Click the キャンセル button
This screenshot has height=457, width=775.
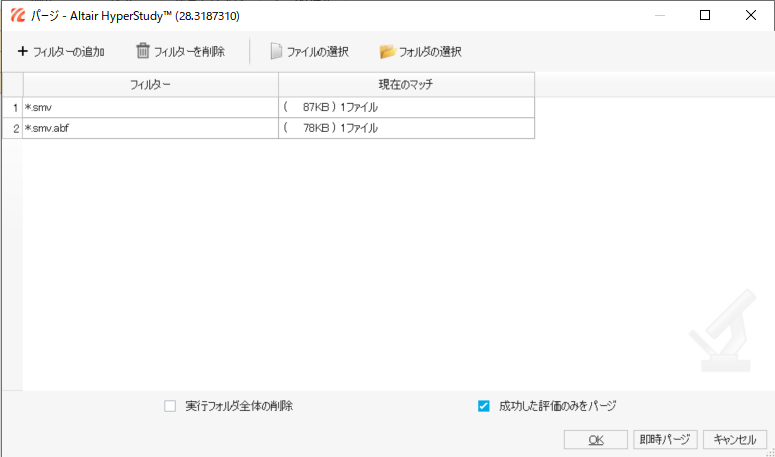coord(734,439)
